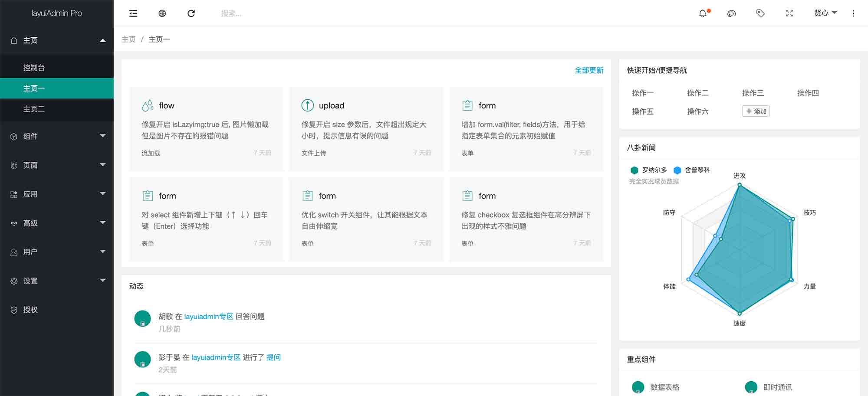868x396 pixels.
Task: Open the theme palette icon
Action: point(731,13)
